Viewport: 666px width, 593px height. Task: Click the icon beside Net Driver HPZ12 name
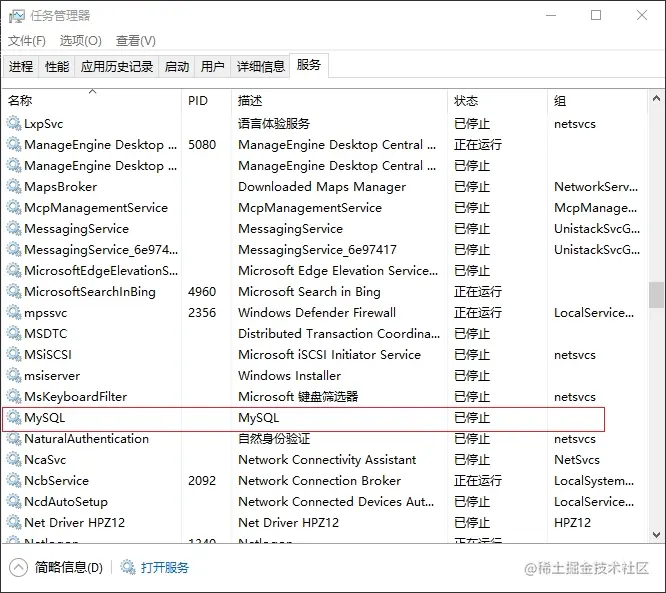(14, 522)
